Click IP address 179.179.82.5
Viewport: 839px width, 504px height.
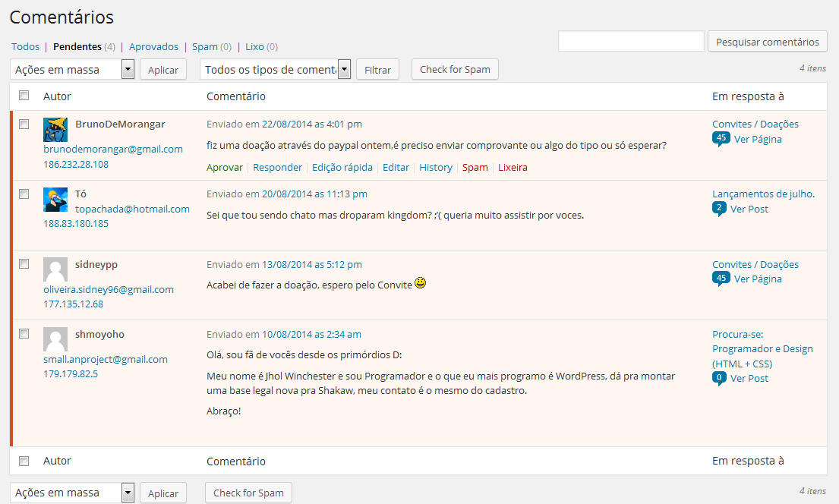tap(71, 374)
